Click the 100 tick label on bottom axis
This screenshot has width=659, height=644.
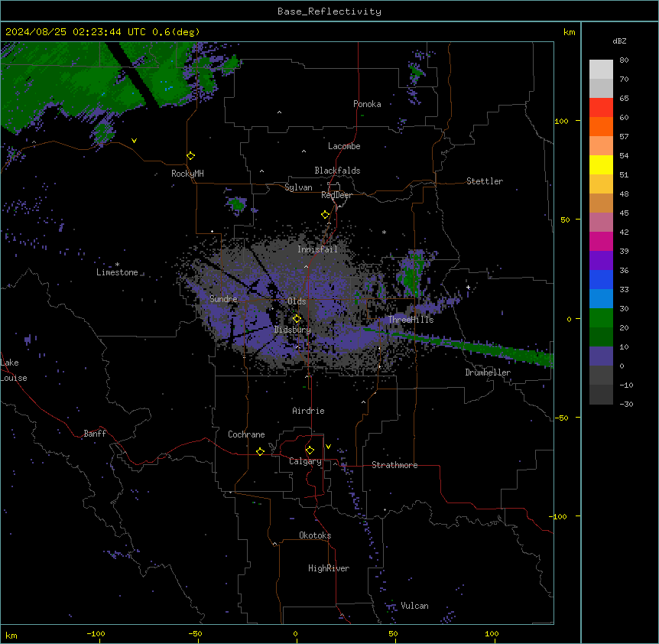(x=492, y=633)
